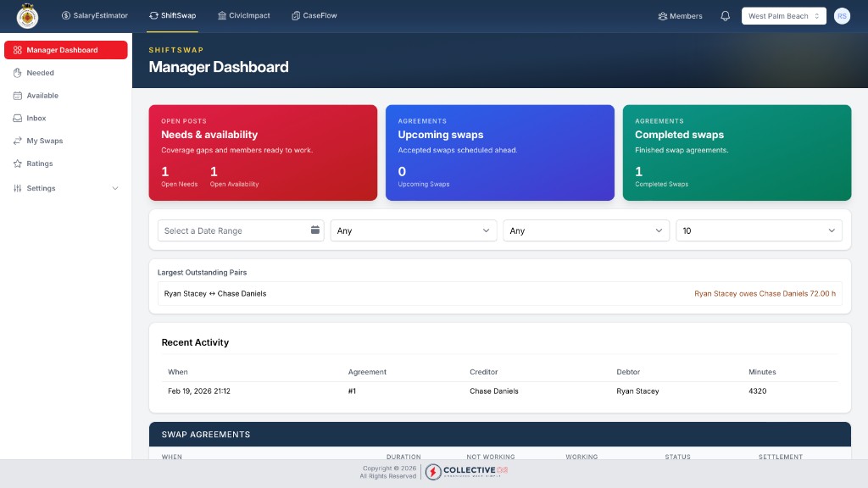Click creditor Chase Daniels cell
Screen dimensions: 868x488
[494, 391]
